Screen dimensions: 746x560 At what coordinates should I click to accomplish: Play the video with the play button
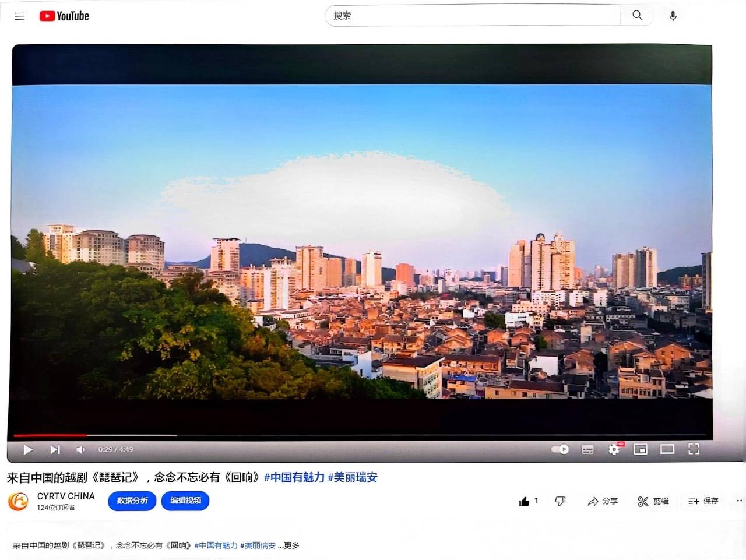(x=27, y=449)
